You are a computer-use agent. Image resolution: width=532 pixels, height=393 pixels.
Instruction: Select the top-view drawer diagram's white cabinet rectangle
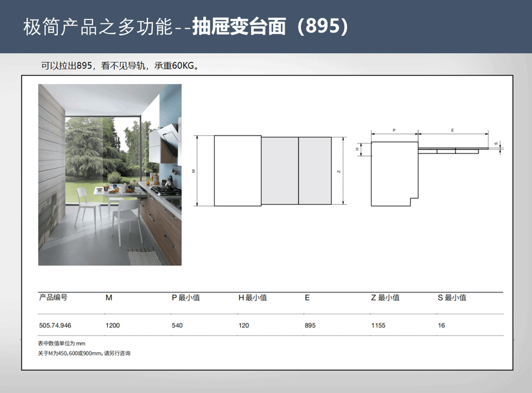coord(237,170)
